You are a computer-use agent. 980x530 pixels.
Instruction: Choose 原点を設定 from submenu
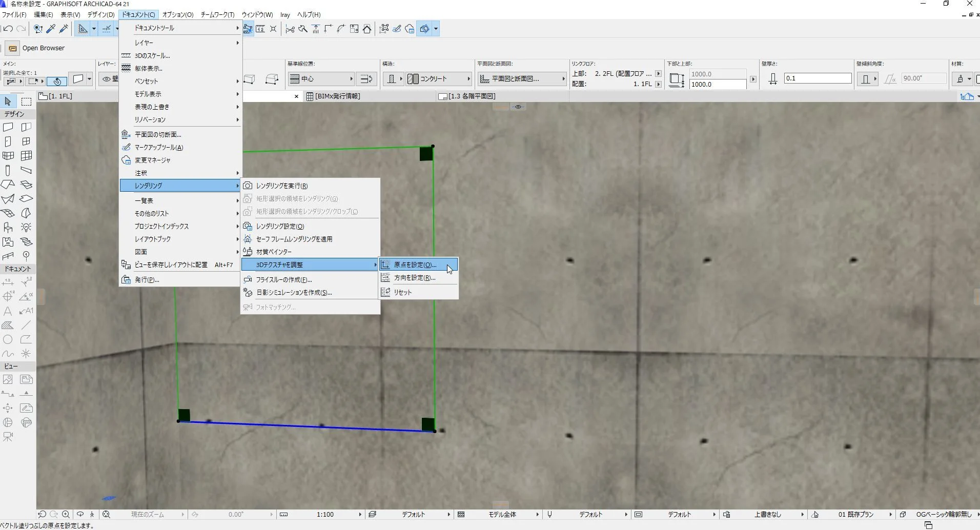419,265
